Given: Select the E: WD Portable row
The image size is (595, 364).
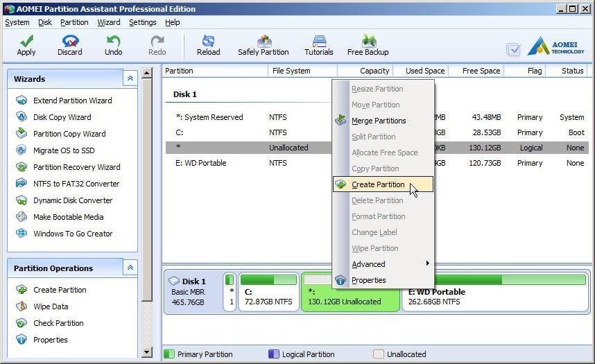Looking at the screenshot, I should [x=377, y=163].
